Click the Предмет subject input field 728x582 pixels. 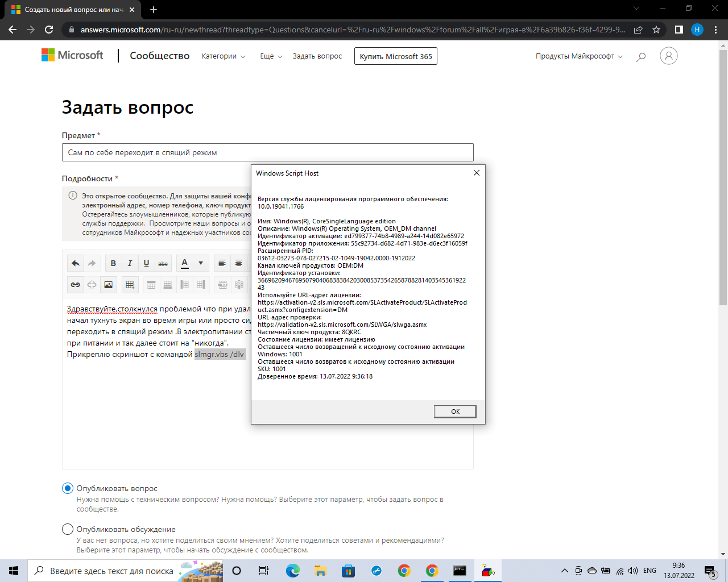point(267,152)
